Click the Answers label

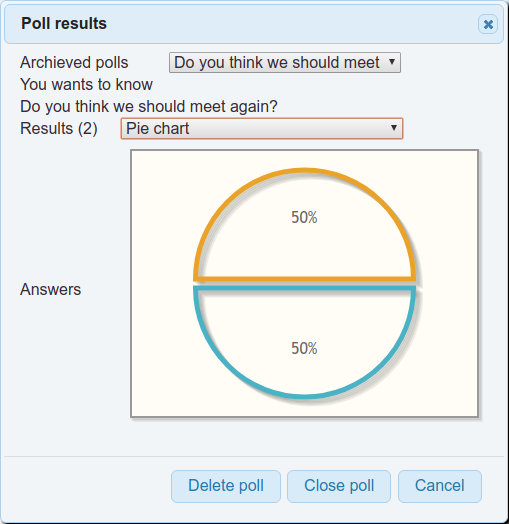coord(50,289)
